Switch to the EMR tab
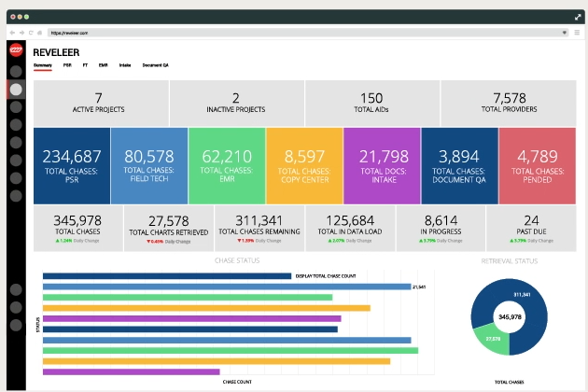 103,65
